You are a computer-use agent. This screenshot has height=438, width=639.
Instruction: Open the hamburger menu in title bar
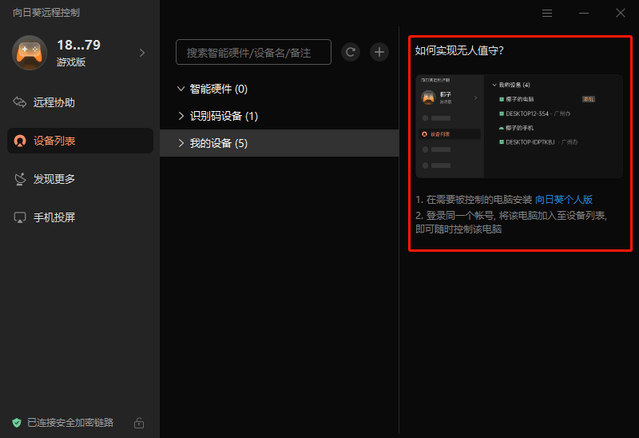tap(547, 13)
